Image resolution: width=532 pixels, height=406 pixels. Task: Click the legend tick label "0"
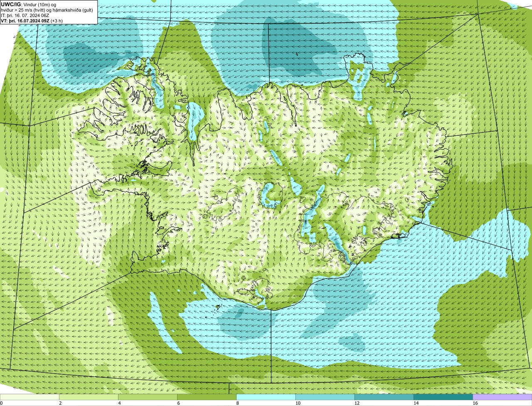(x=1, y=403)
